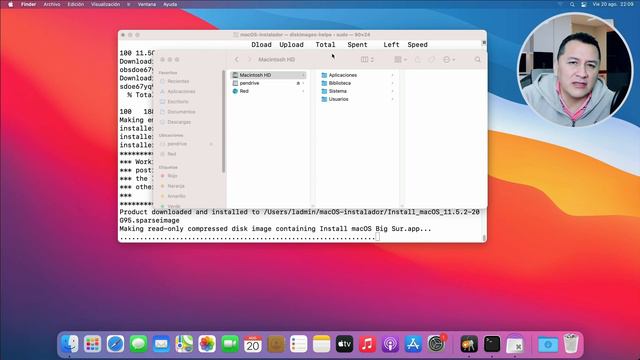This screenshot has width=640, height=360.
Task: Select Escritorio in Finder sidebar
Action: (178, 102)
